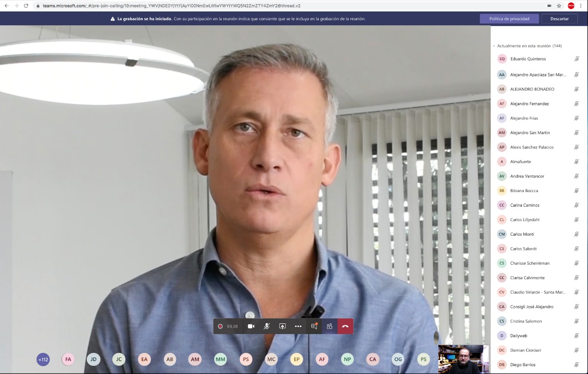Open more actions ellipsis in meeting toolbar

click(x=298, y=326)
